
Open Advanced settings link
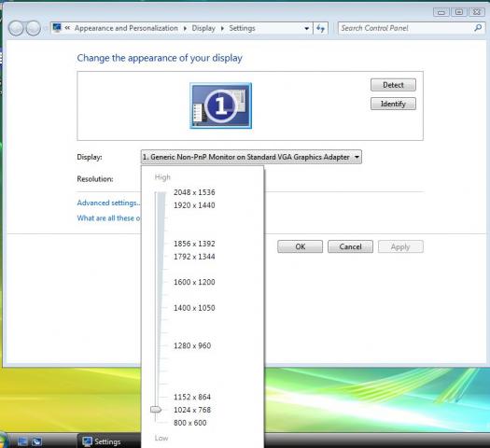click(x=108, y=203)
